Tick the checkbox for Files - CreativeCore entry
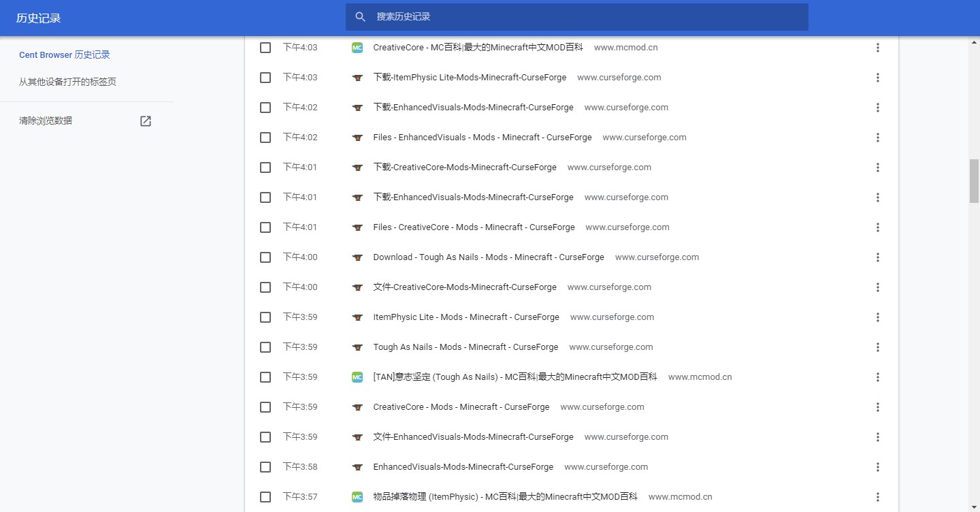The height and width of the screenshot is (512, 980). click(x=265, y=227)
